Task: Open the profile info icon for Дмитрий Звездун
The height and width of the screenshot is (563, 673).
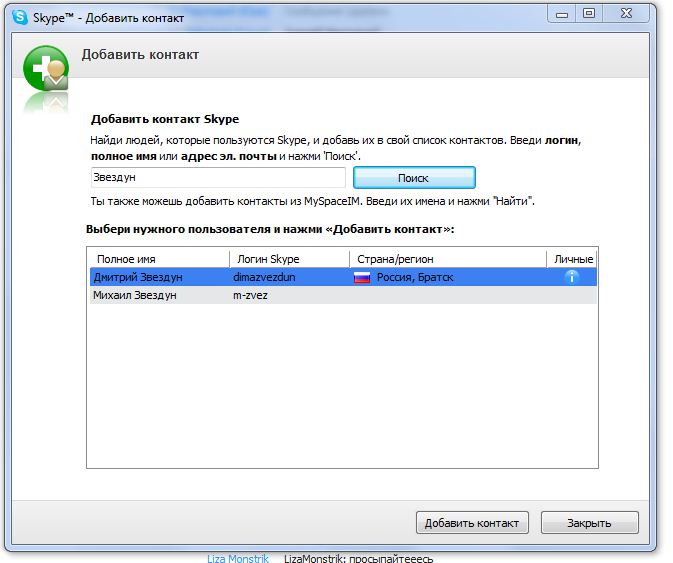Action: click(571, 277)
